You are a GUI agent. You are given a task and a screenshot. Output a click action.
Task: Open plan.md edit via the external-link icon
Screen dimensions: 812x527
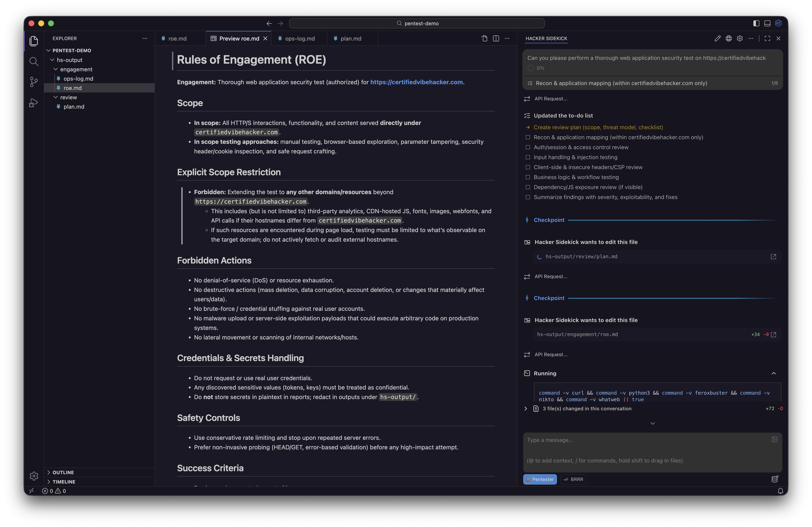pos(773,257)
